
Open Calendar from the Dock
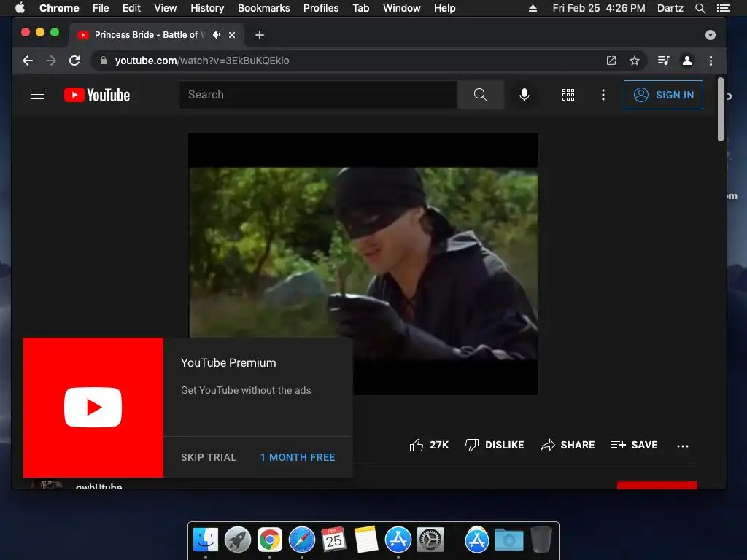[333, 540]
